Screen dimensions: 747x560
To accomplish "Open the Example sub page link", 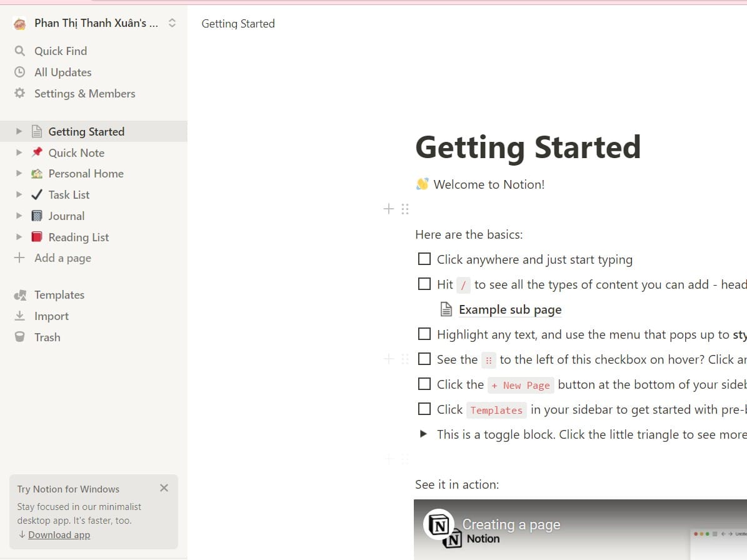I will coord(510,309).
